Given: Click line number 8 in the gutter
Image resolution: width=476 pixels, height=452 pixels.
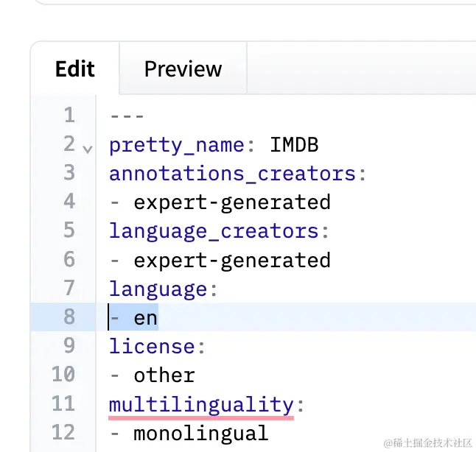Looking at the screenshot, I should (69, 317).
